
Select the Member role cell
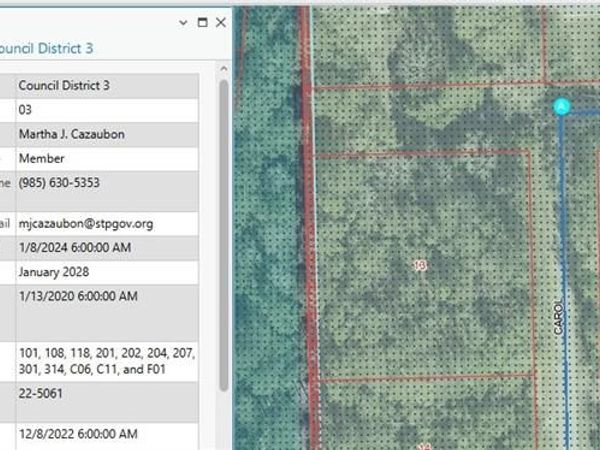point(42,159)
